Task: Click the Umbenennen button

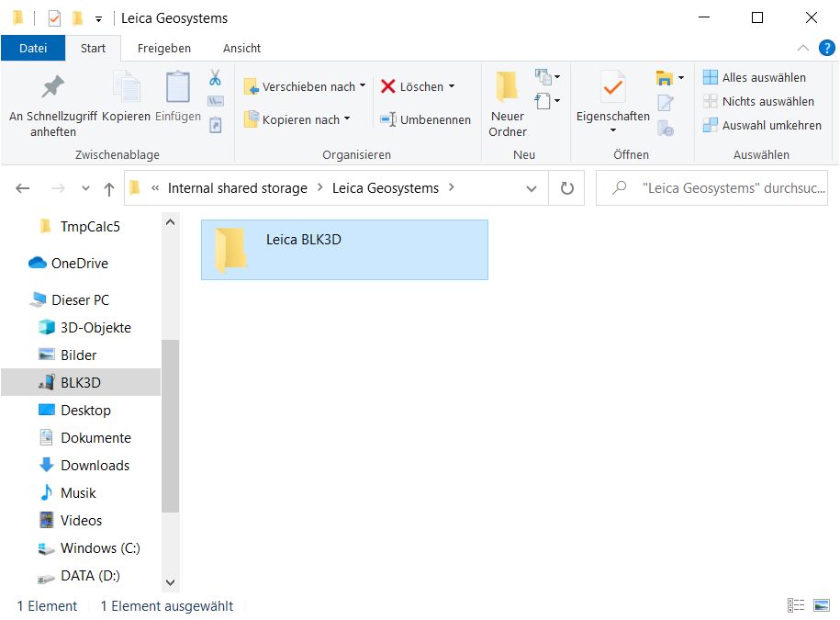Action: 425,119
